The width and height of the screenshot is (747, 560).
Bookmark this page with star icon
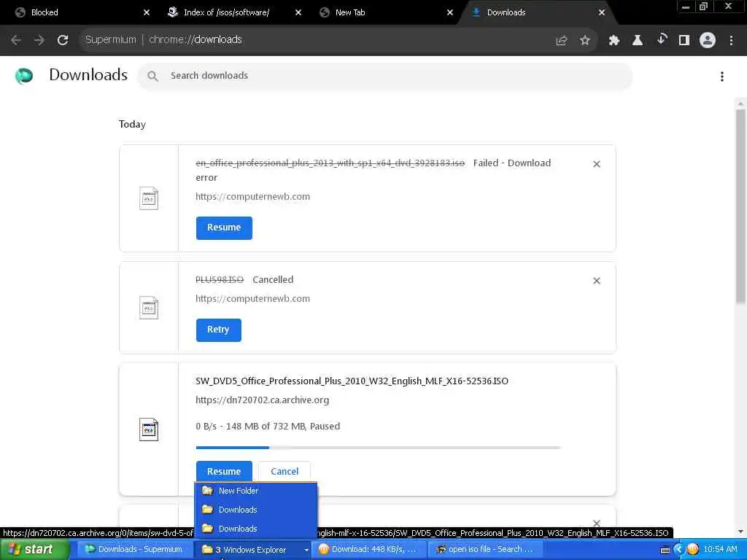[584, 41]
